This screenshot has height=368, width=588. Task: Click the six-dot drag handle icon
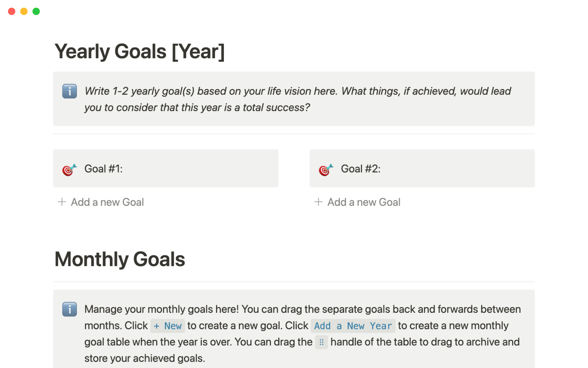321,342
